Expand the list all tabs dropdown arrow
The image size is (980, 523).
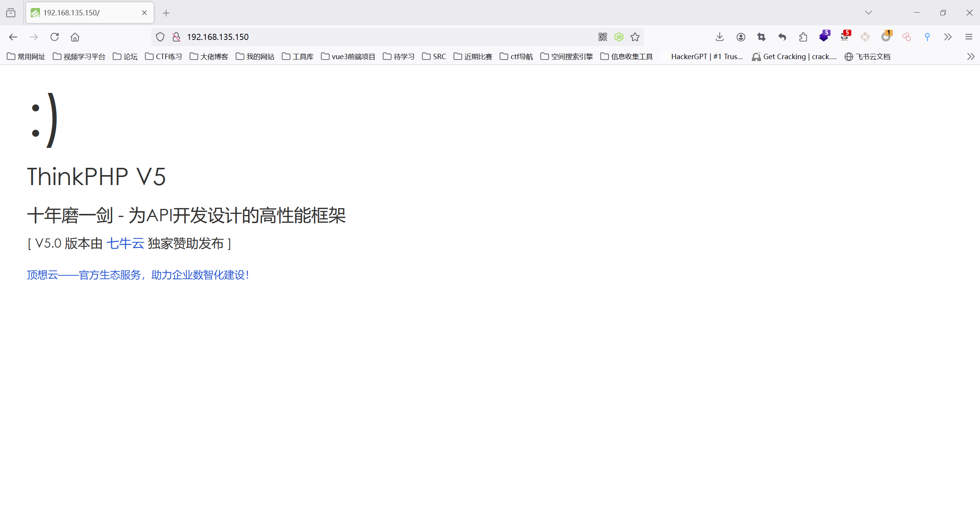[x=868, y=13]
